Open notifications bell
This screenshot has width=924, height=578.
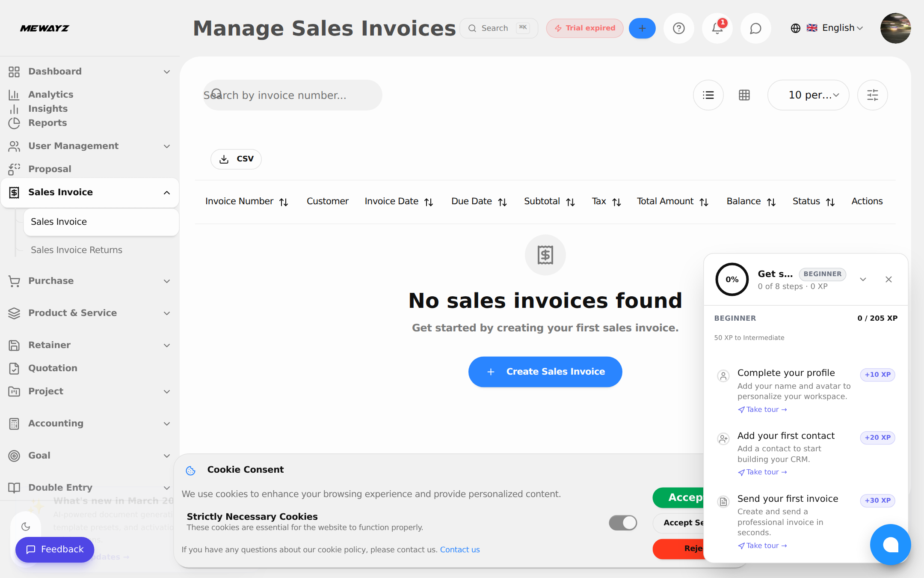pyautogui.click(x=717, y=28)
